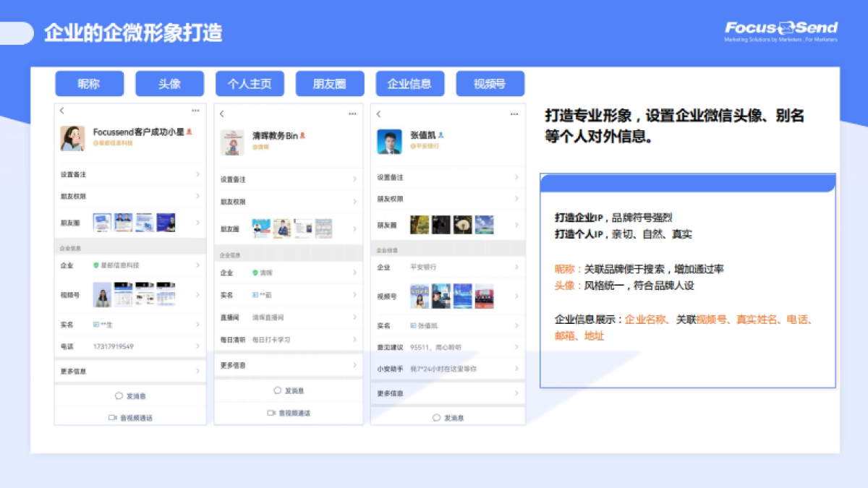This screenshot has width=868, height=488.
Task: Click the 企业信息 button at top
Action: click(x=409, y=82)
